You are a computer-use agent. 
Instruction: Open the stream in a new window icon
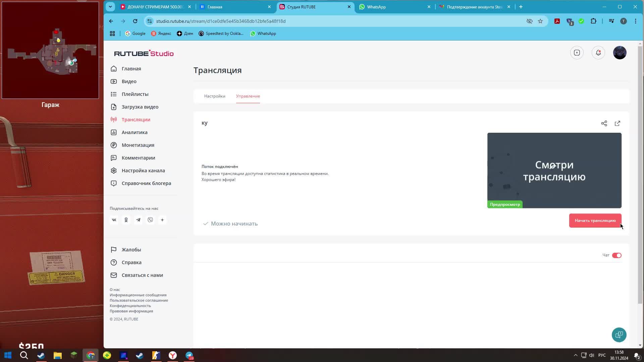point(617,123)
